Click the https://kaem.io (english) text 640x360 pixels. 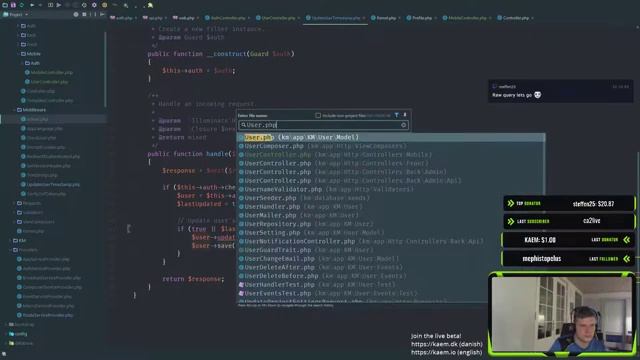(447, 352)
